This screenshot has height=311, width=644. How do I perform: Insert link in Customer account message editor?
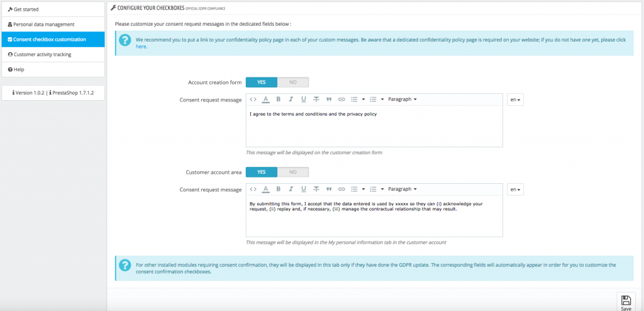pos(341,189)
